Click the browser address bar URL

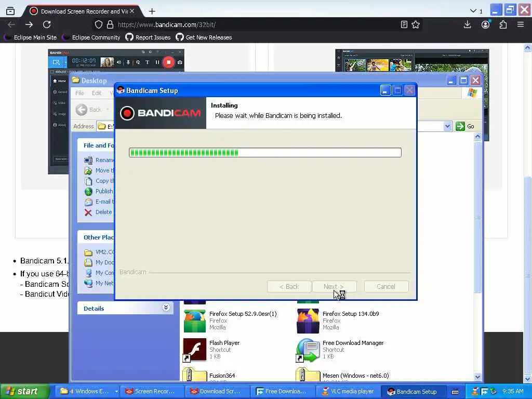pyautogui.click(x=167, y=24)
